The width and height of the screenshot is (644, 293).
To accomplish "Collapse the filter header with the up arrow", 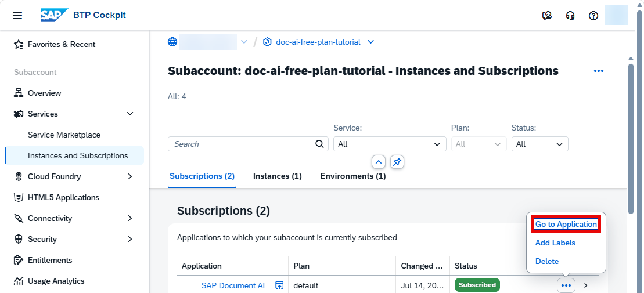I will pos(378,162).
